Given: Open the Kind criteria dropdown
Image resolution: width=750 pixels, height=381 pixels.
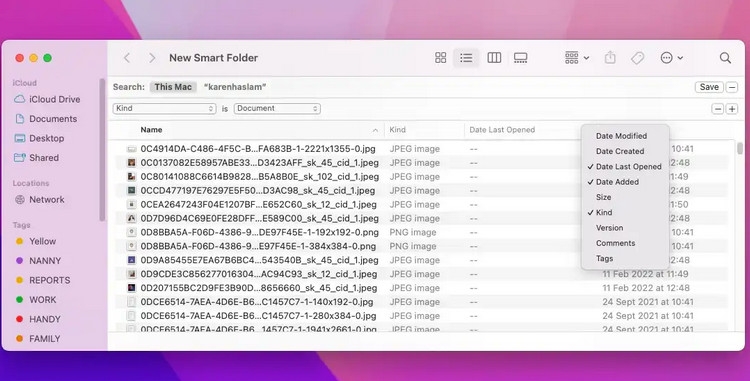Looking at the screenshot, I should pyautogui.click(x=165, y=109).
